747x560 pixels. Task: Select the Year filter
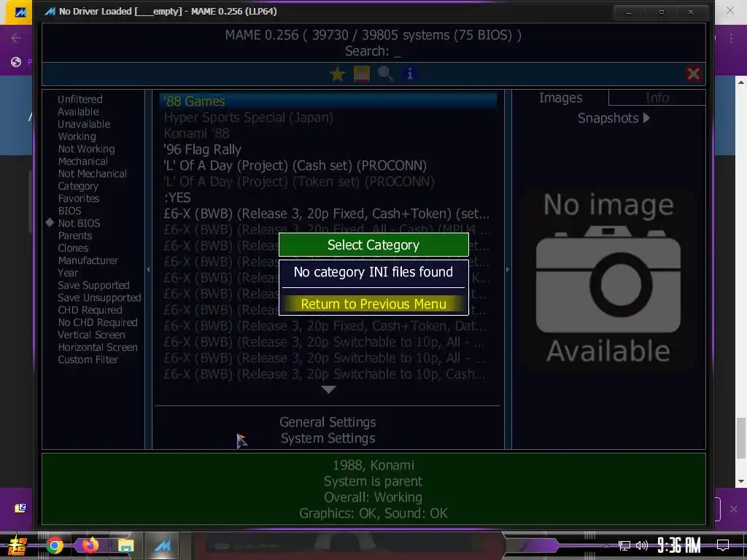click(x=68, y=273)
